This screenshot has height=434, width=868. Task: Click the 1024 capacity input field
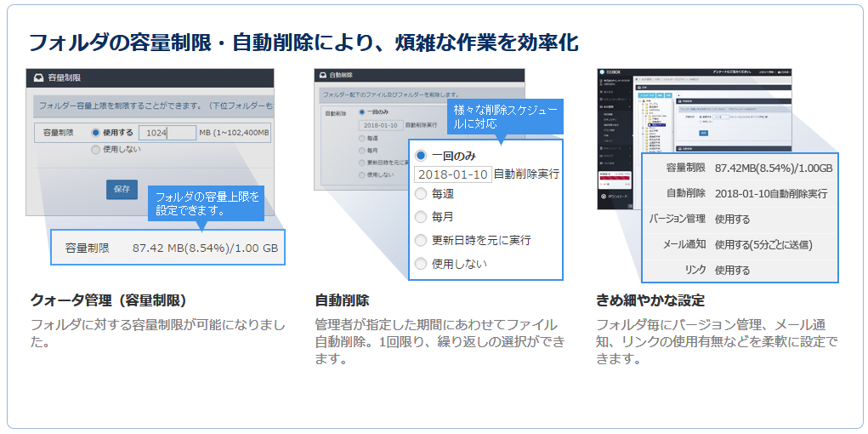click(167, 133)
